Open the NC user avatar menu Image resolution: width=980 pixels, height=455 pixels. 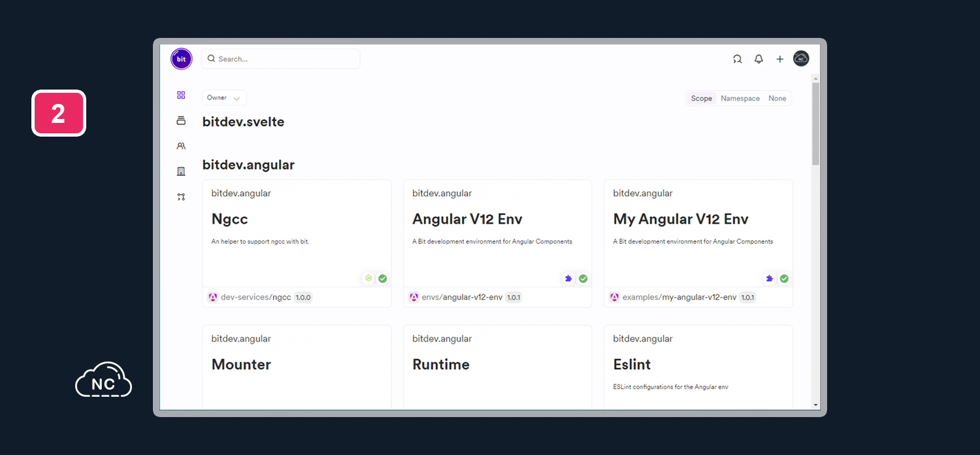[801, 59]
